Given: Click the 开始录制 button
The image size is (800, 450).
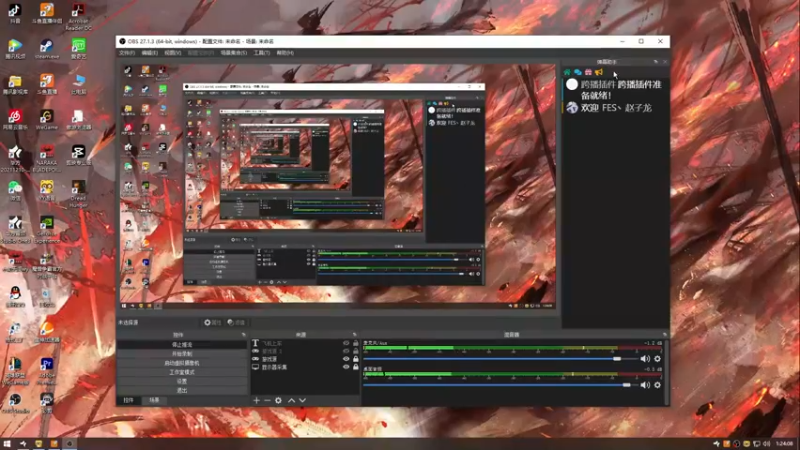Looking at the screenshot, I should click(182, 354).
